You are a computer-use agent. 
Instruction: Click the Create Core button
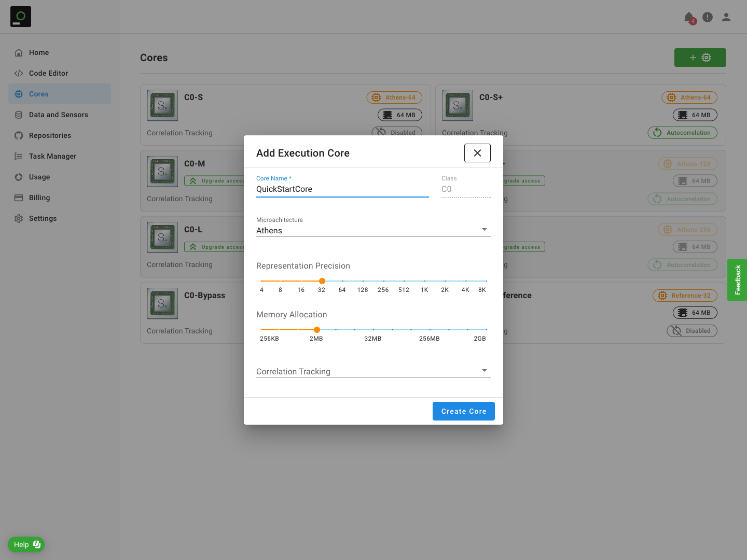[x=463, y=411]
